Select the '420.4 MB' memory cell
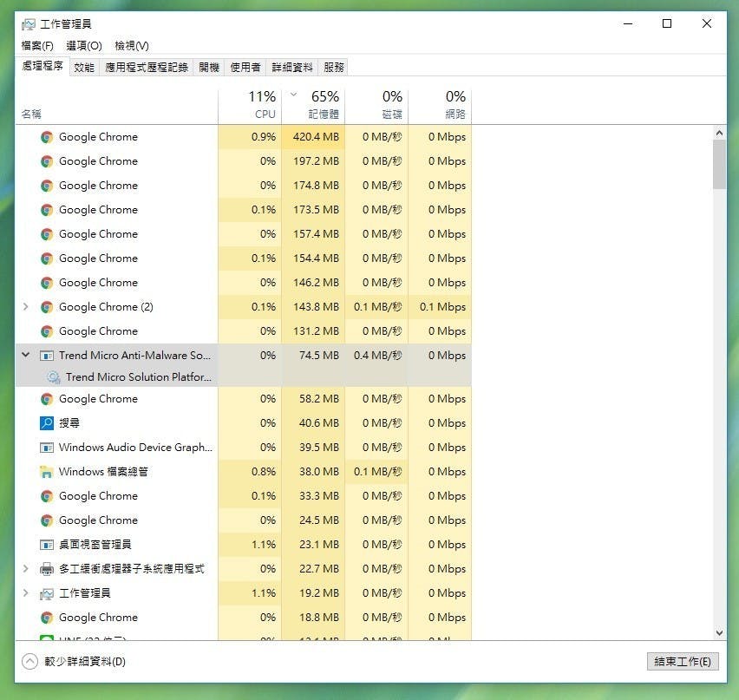This screenshot has width=739, height=700. click(x=313, y=137)
